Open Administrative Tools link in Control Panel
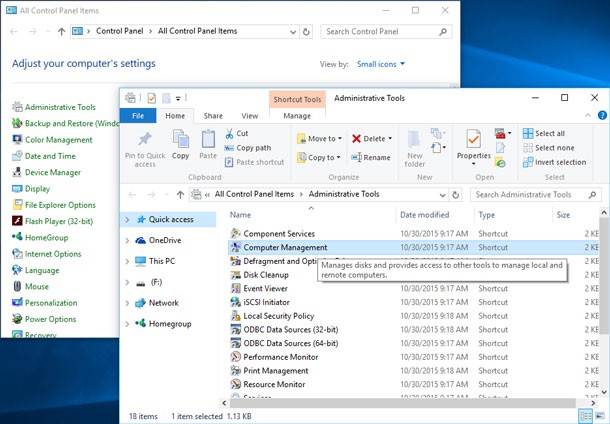 [60, 107]
